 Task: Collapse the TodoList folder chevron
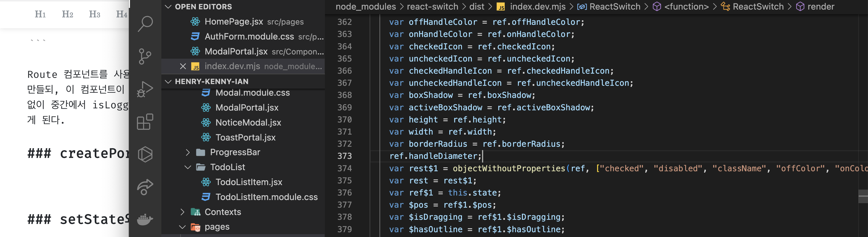188,167
